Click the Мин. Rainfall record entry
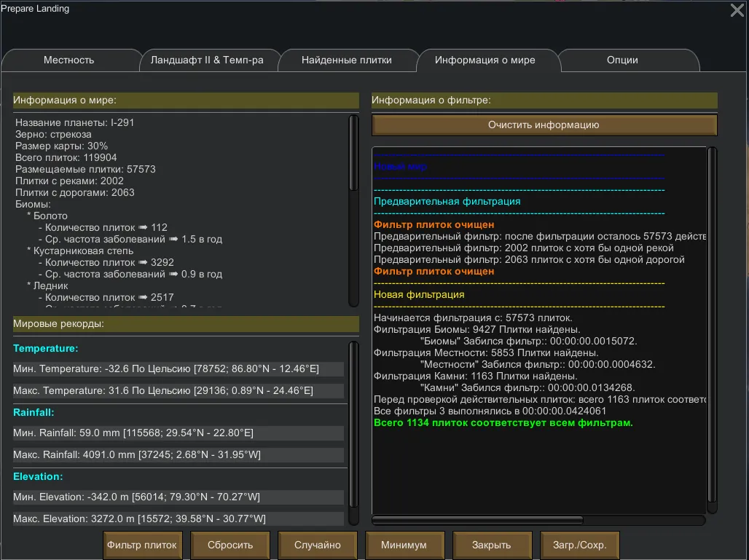 coord(178,433)
